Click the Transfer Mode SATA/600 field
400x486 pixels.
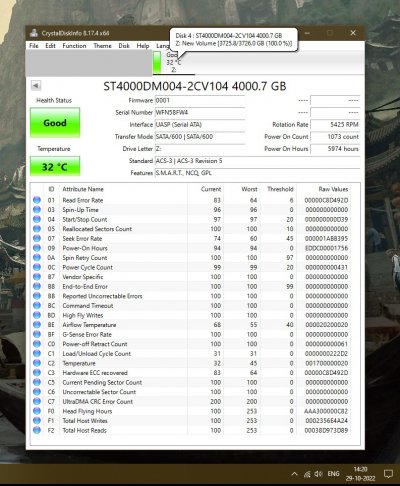[x=200, y=137]
